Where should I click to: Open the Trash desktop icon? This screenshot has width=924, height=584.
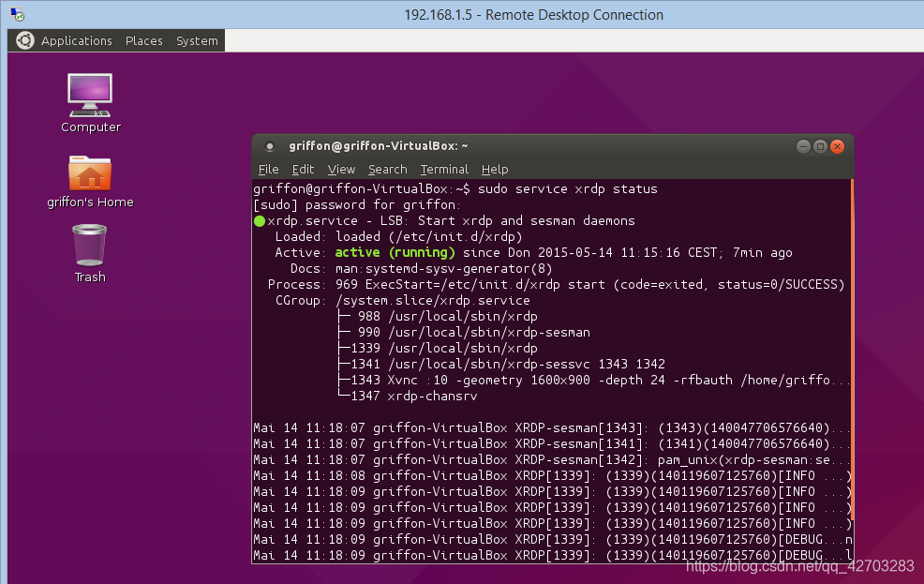tap(90, 253)
